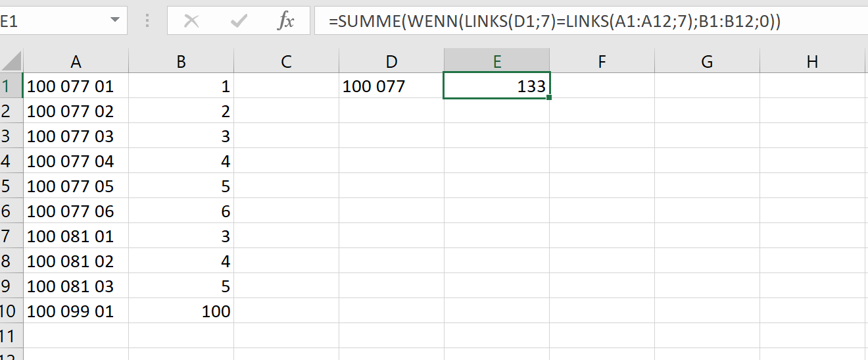Open the Insert Function fx icon

click(285, 21)
